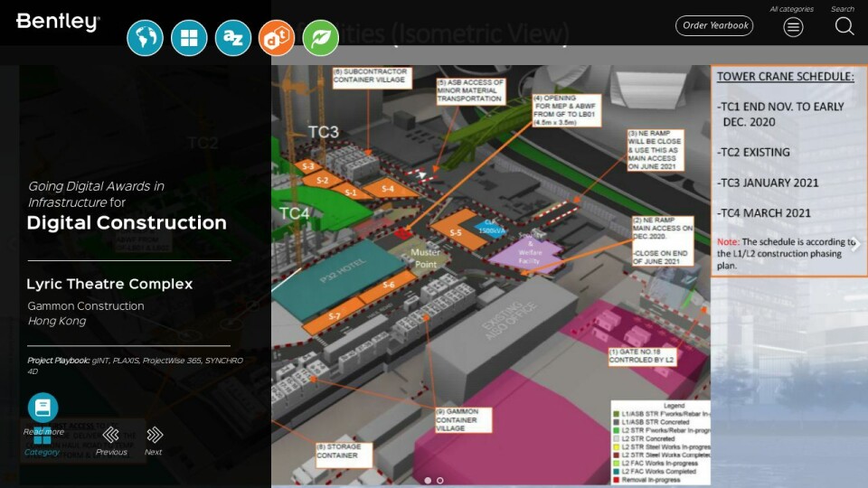Click the TC4 March 2021 line
Screen dimensions: 868x488
pos(764,213)
